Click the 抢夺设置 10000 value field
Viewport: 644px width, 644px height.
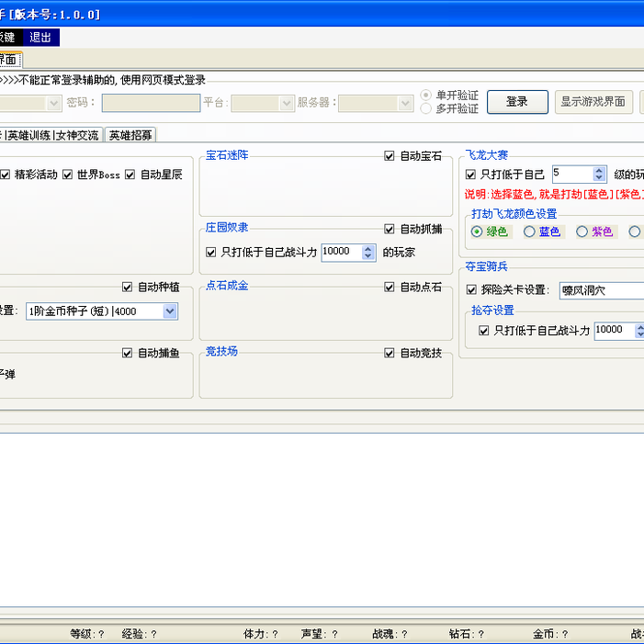615,330
